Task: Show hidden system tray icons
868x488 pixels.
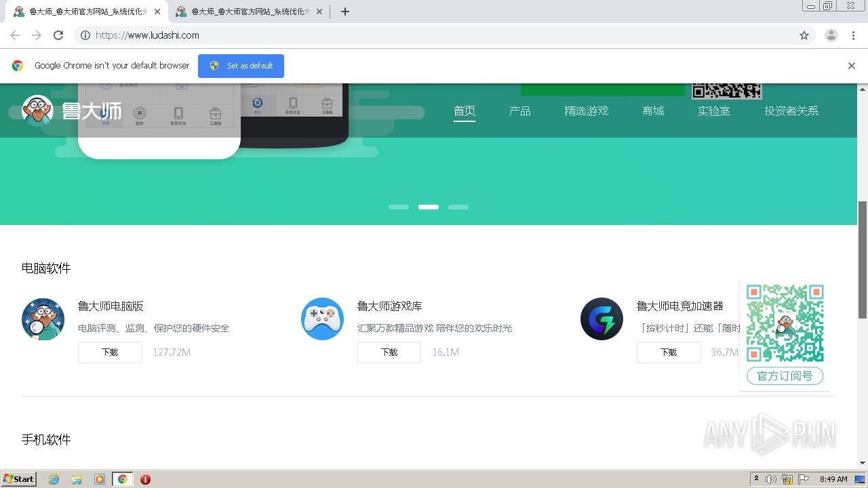Action: (756, 479)
